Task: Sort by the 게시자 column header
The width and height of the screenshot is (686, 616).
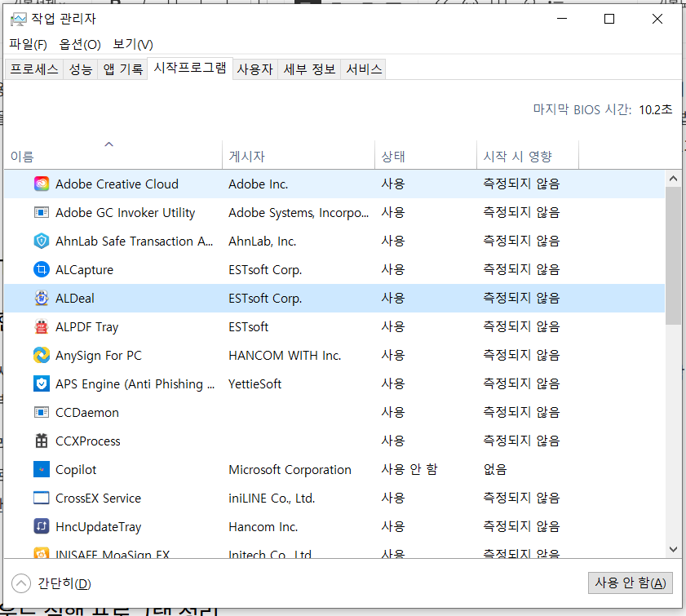Action: click(299, 155)
